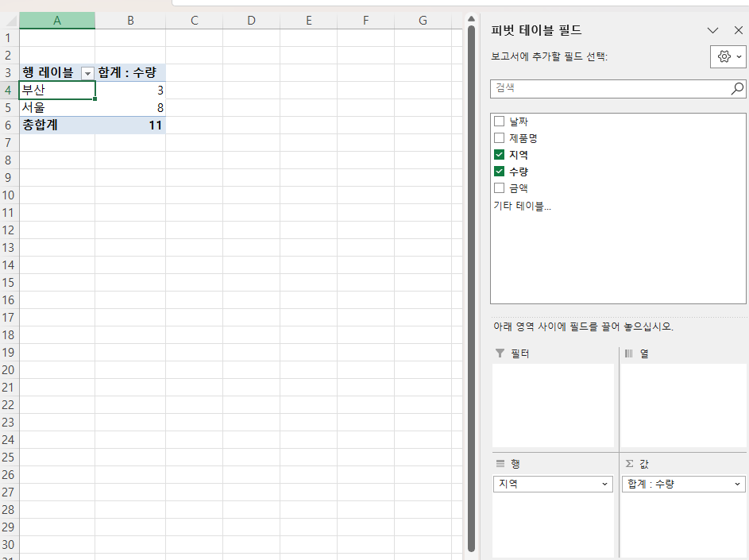Click the 날짜 field name
Viewport: 749px width, 560px height.
[x=519, y=122]
